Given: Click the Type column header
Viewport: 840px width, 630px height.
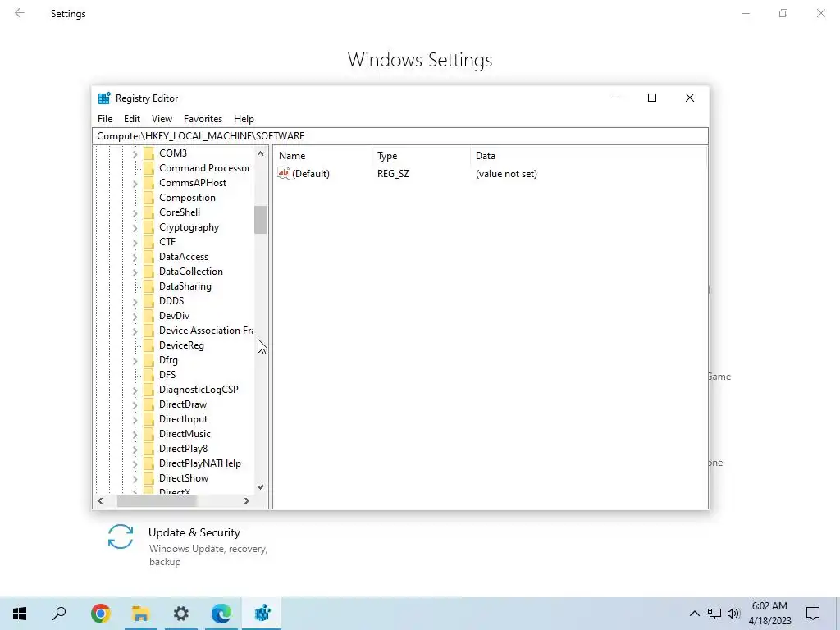Looking at the screenshot, I should pos(421,156).
